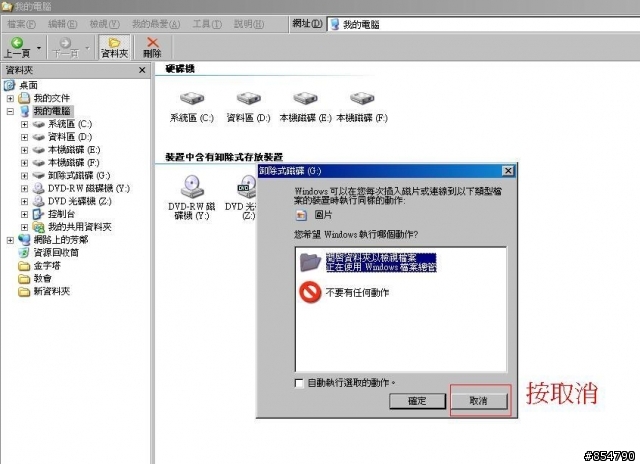The height and width of the screenshot is (464, 640).
Task: Close the 資料夾 side panel
Action: pyautogui.click(x=142, y=70)
